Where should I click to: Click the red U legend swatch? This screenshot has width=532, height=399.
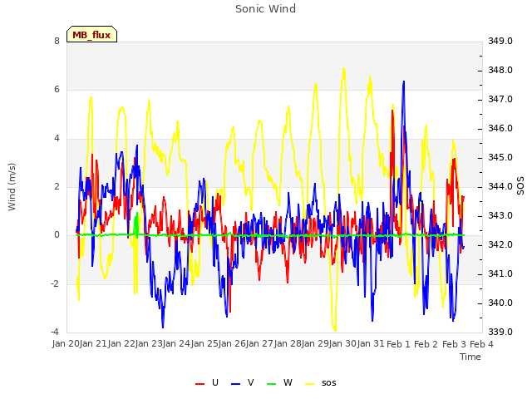pyautogui.click(x=199, y=384)
